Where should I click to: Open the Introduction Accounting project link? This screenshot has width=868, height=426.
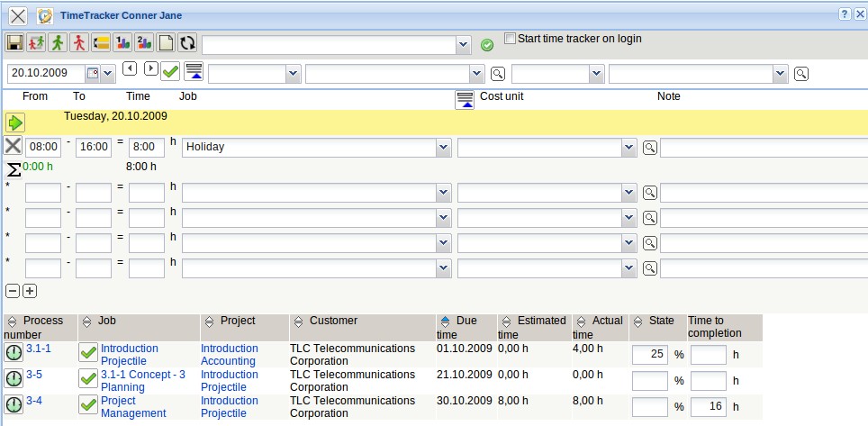tap(229, 354)
